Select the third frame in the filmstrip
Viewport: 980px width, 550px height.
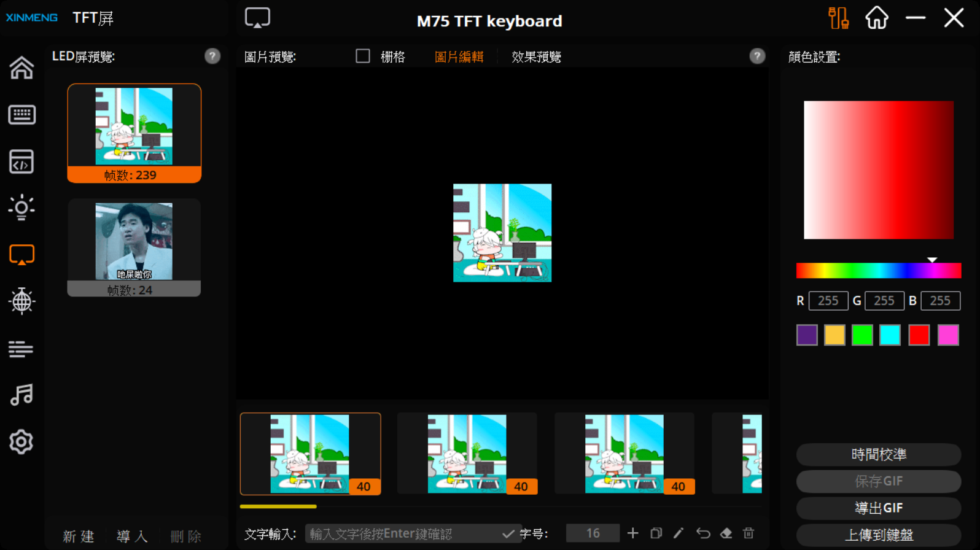[x=624, y=454]
